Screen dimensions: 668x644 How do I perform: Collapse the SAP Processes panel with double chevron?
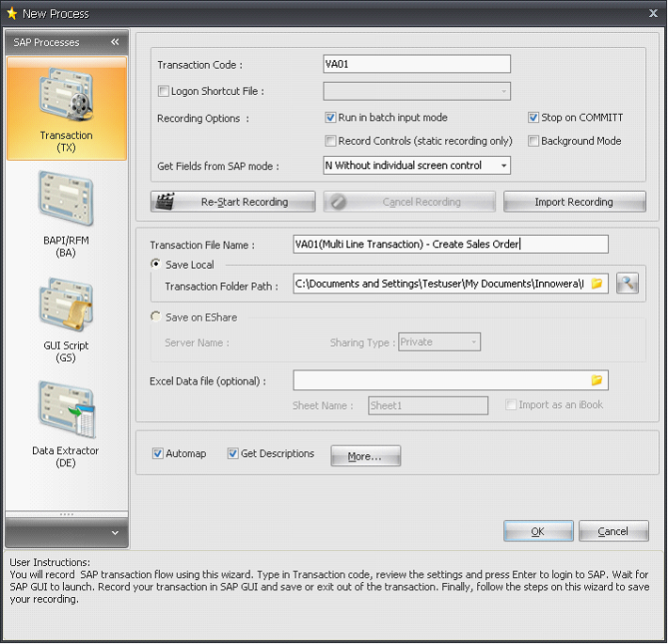[x=115, y=42]
